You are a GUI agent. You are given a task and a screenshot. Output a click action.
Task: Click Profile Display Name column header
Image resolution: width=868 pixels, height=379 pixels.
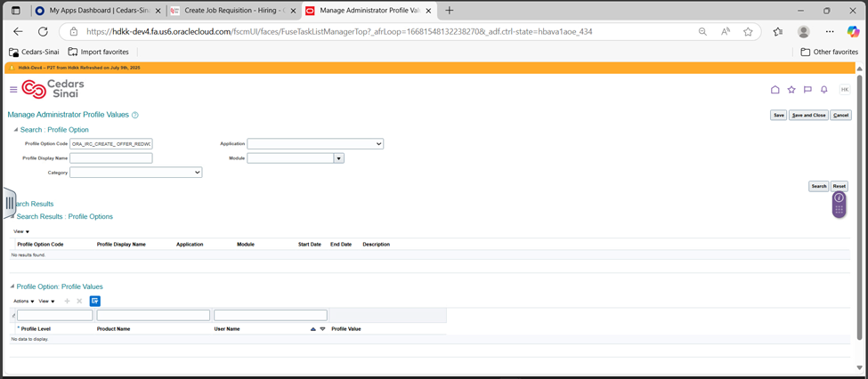click(x=121, y=244)
